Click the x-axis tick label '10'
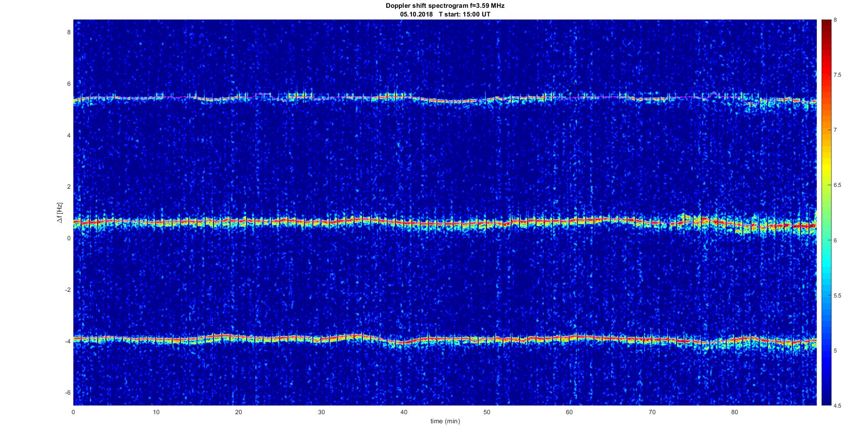 (156, 412)
